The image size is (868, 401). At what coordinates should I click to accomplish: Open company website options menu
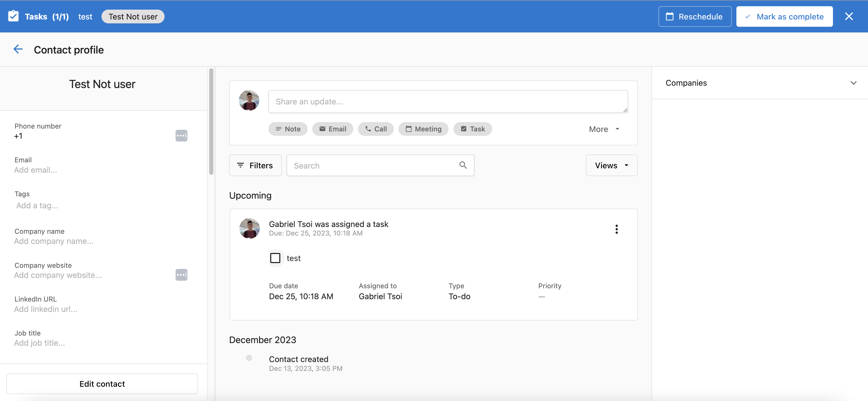point(181,275)
